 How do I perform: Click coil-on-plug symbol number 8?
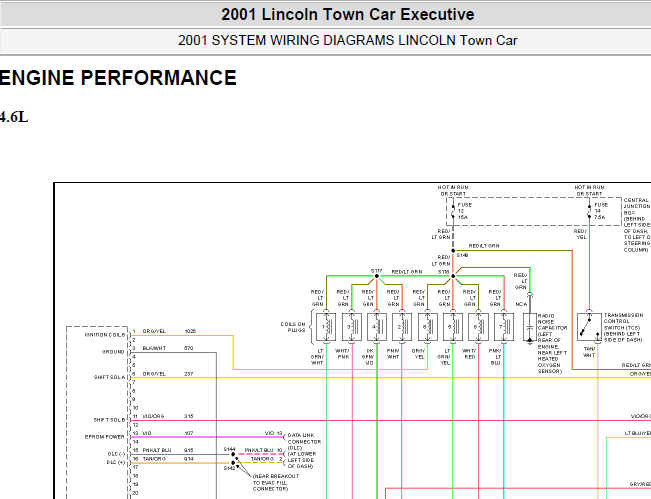tap(478, 327)
